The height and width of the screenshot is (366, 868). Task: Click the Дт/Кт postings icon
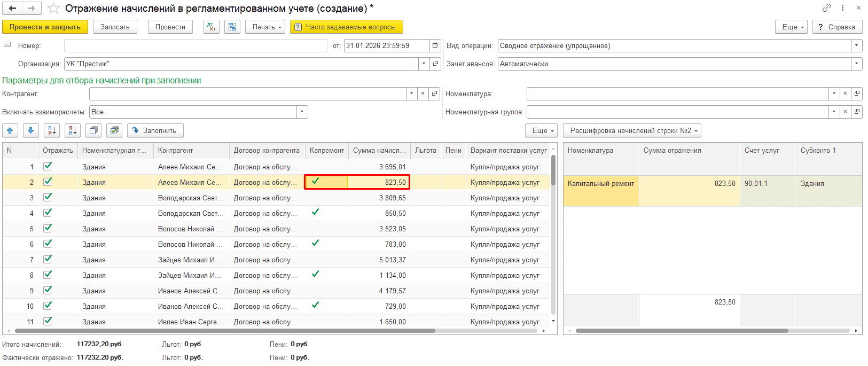pyautogui.click(x=212, y=27)
